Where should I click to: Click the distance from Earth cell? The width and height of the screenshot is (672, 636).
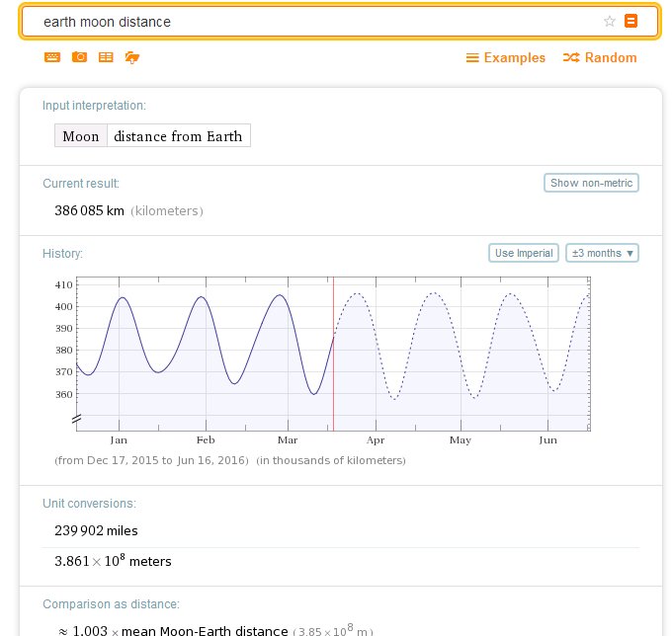178,136
